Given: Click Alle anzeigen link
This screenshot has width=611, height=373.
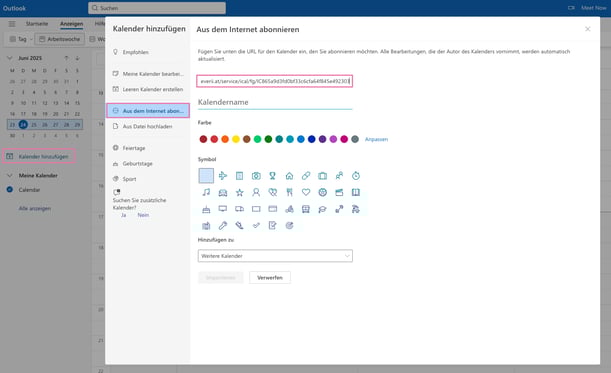Looking at the screenshot, I should pyautogui.click(x=35, y=209).
